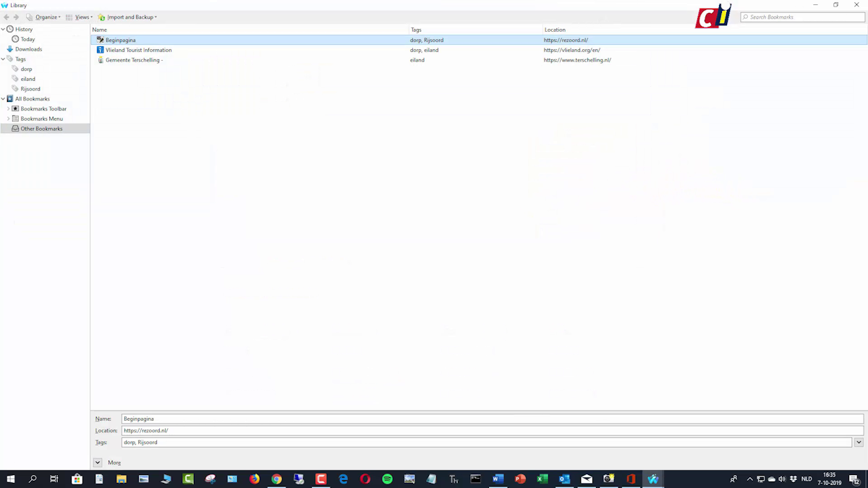Collapse the Tags tree node arrow

pos(3,59)
